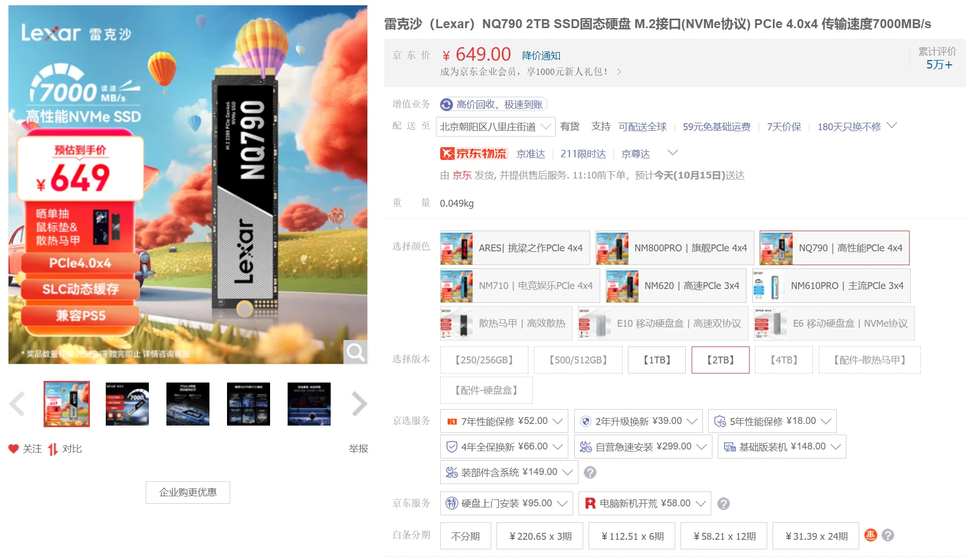Open the 自营急速安装 ¥299.00 dropdown
The image size is (966, 560).
643,447
